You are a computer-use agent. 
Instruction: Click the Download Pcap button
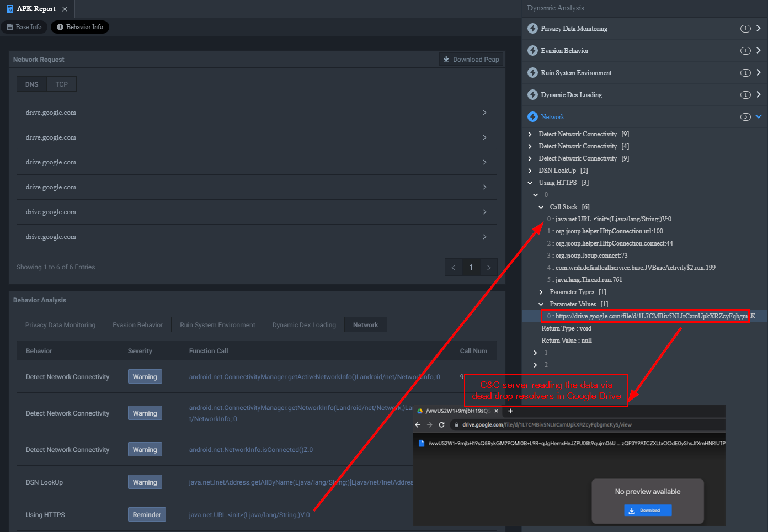(471, 60)
